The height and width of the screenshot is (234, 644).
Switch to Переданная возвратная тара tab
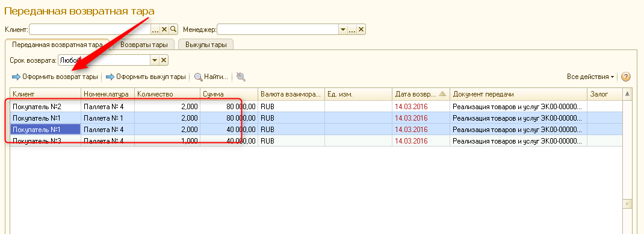pyautogui.click(x=57, y=45)
